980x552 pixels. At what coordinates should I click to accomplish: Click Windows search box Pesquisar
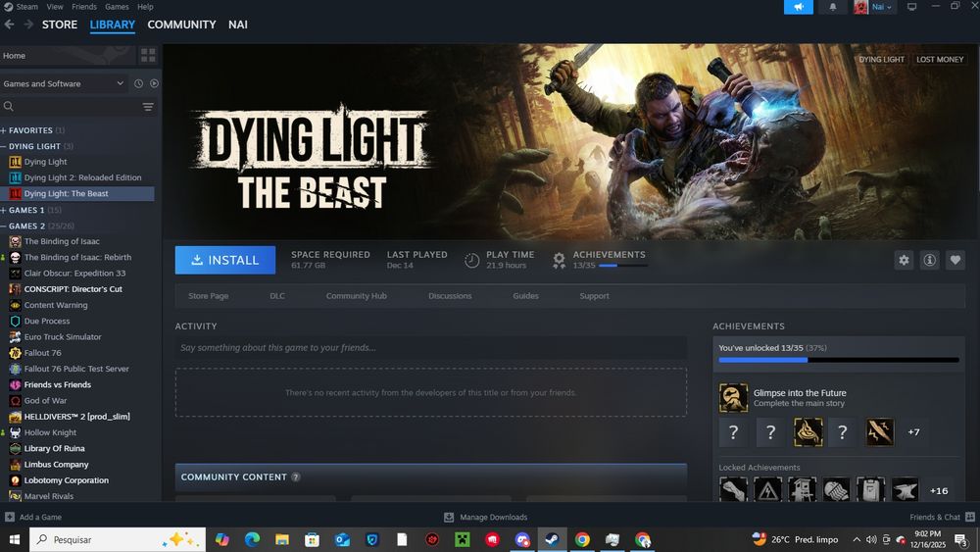(x=118, y=539)
